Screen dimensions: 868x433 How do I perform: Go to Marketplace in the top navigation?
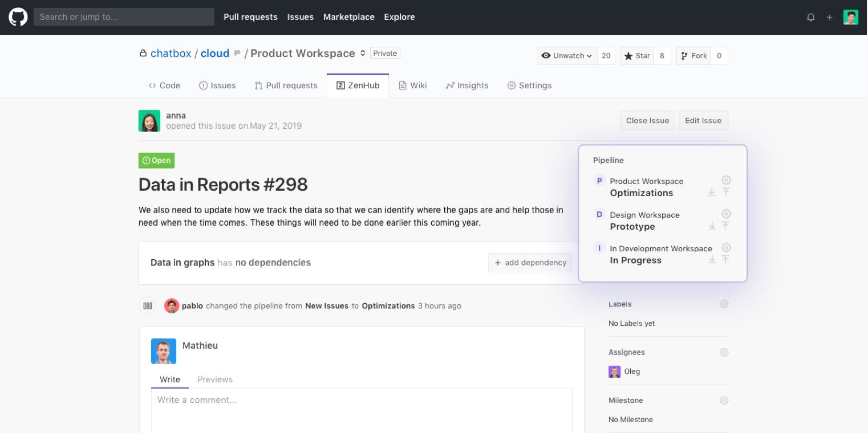(x=349, y=17)
